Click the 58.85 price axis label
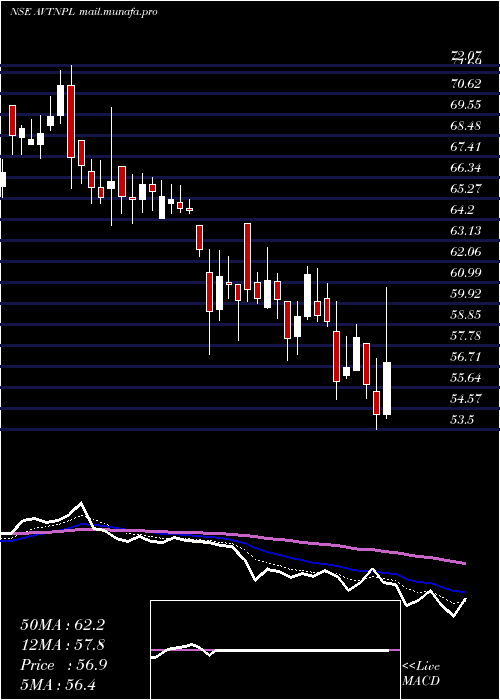This screenshot has height=700, width=500. 466,314
